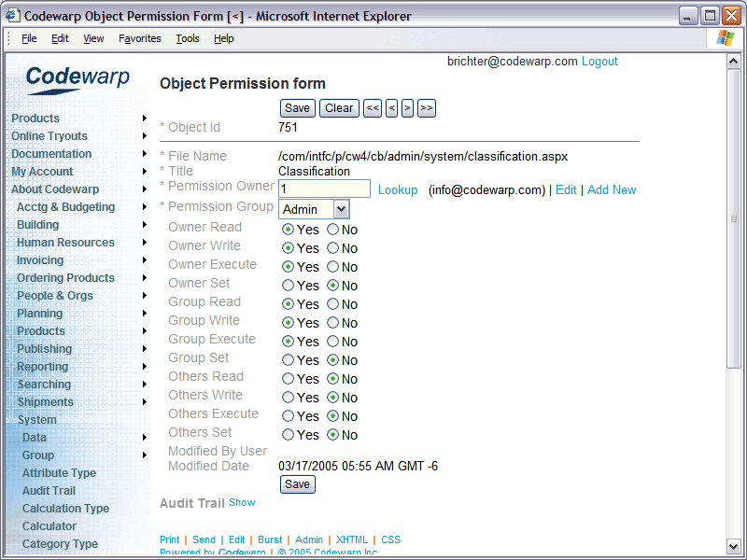The image size is (747, 560).
Task: Expand the Online Tryouts submenu arrow
Action: coord(145,136)
